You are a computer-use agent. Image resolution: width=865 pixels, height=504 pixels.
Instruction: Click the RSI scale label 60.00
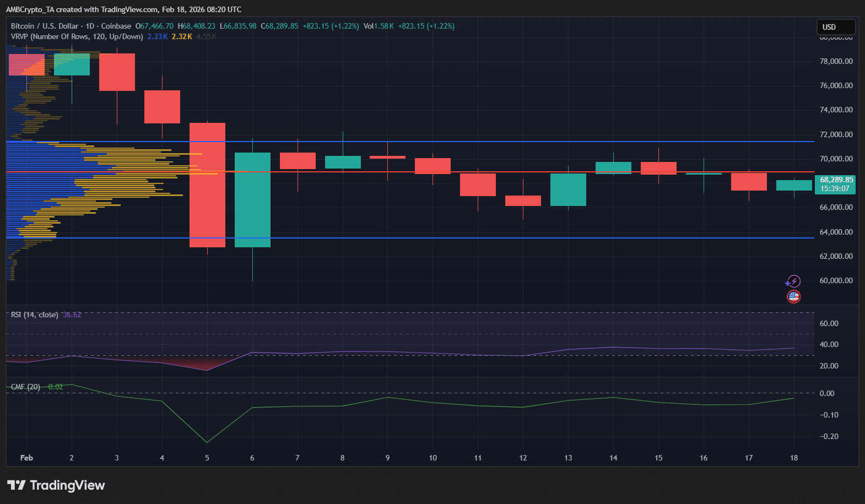pyautogui.click(x=829, y=323)
